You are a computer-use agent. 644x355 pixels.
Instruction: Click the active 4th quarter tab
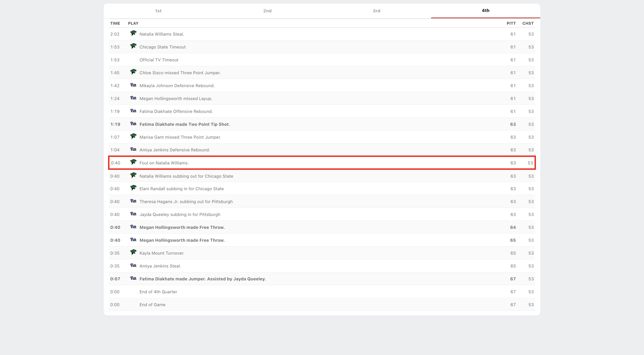485,11
